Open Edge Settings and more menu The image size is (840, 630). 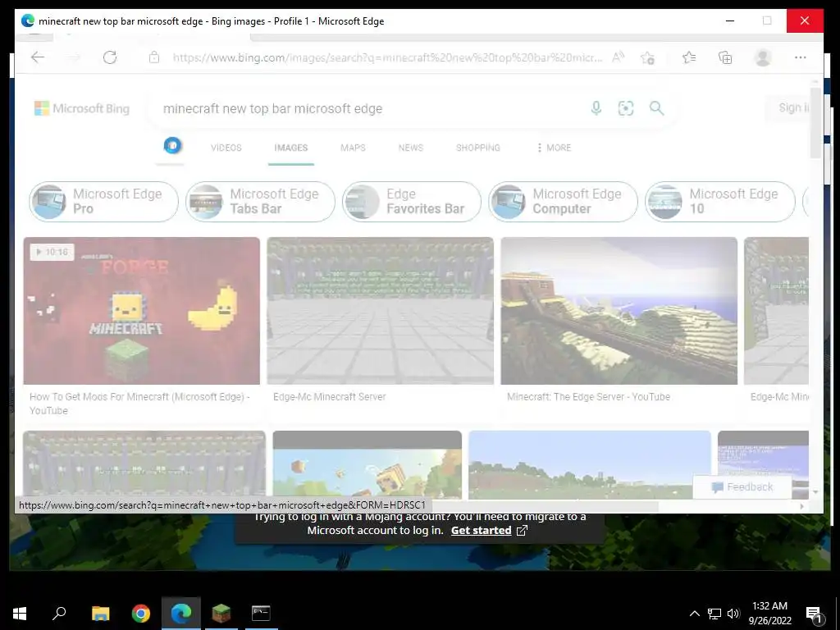(x=801, y=57)
